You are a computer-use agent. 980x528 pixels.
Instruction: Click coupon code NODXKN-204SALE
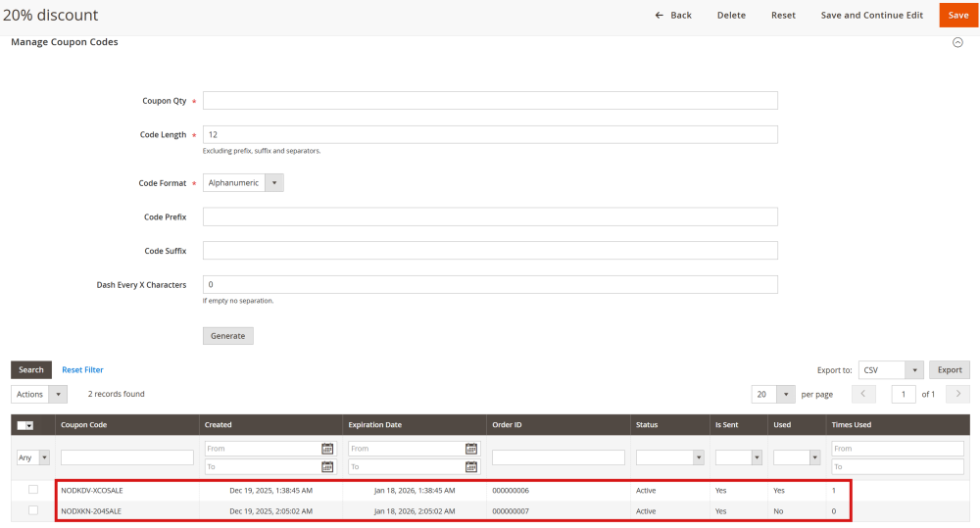tap(91, 511)
